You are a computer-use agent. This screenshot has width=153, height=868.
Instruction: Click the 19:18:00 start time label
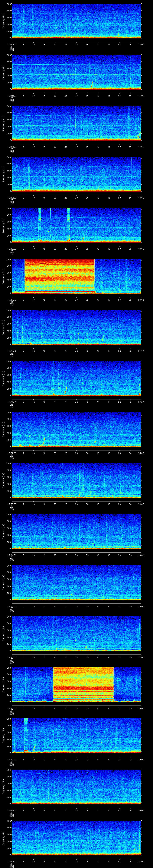coord(12,249)
